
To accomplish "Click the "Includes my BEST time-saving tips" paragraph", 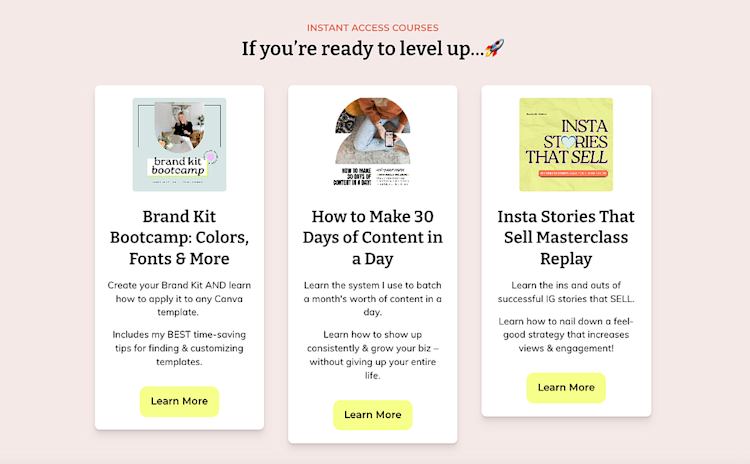I will 179,348.
